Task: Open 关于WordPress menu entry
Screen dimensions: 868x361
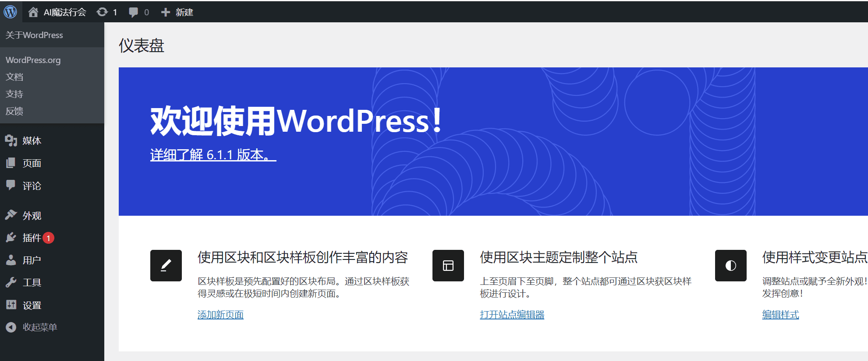Action: click(34, 35)
